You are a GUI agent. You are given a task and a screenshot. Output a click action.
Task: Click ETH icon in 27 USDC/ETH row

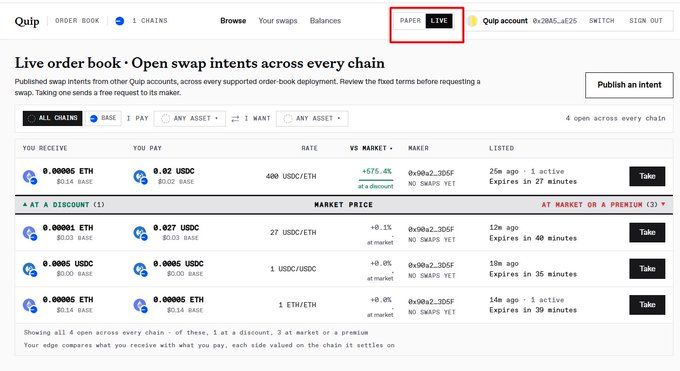(x=29, y=233)
